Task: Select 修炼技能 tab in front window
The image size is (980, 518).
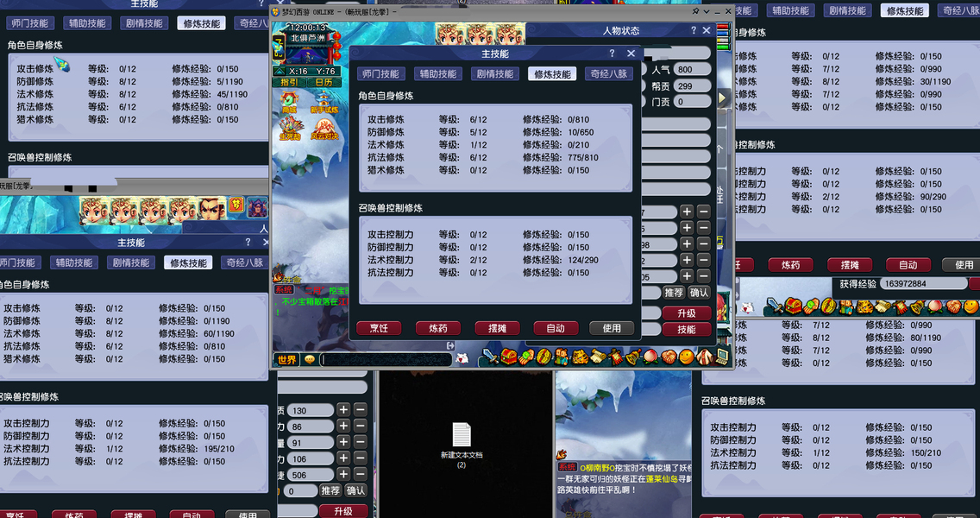Action: coord(552,74)
